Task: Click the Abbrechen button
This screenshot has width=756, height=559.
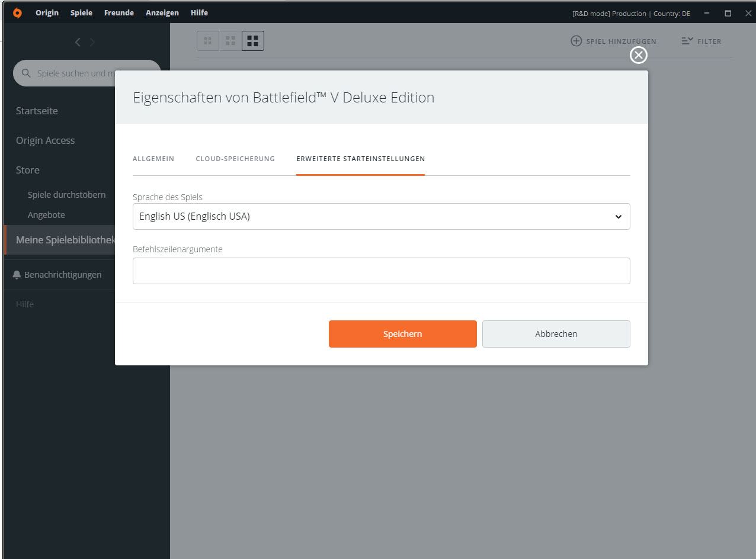Action: coord(556,334)
